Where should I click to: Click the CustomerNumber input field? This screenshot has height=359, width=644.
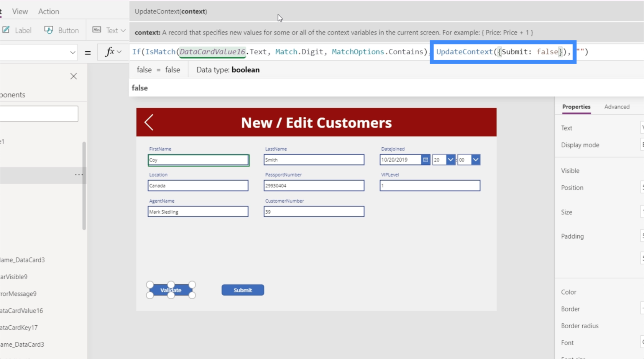point(314,212)
